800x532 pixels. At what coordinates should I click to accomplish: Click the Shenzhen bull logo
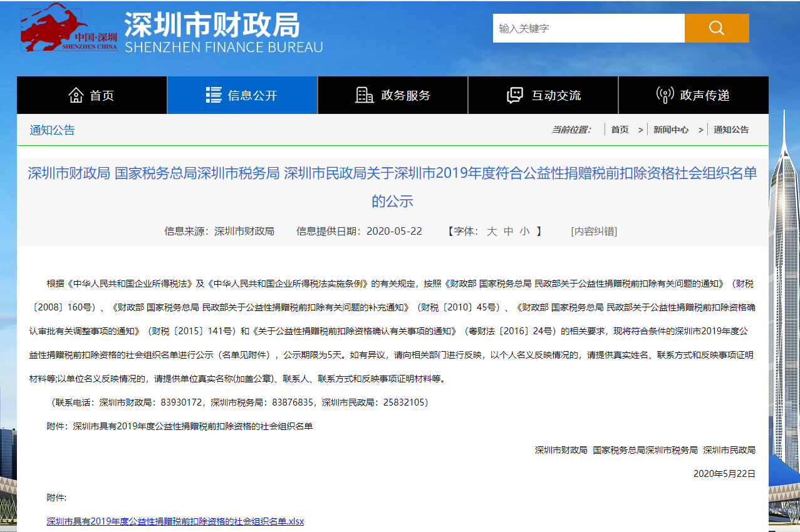point(69,30)
